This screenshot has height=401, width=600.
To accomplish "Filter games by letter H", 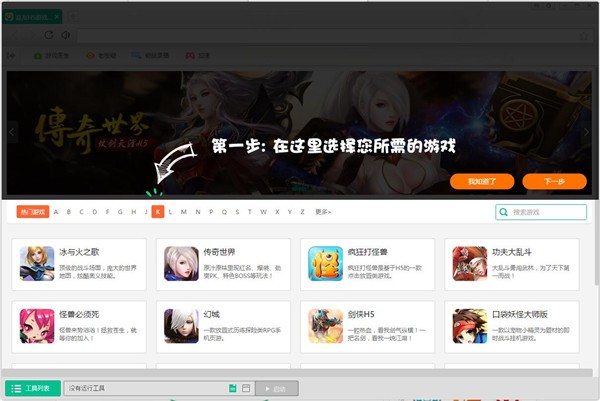I will click(x=134, y=212).
